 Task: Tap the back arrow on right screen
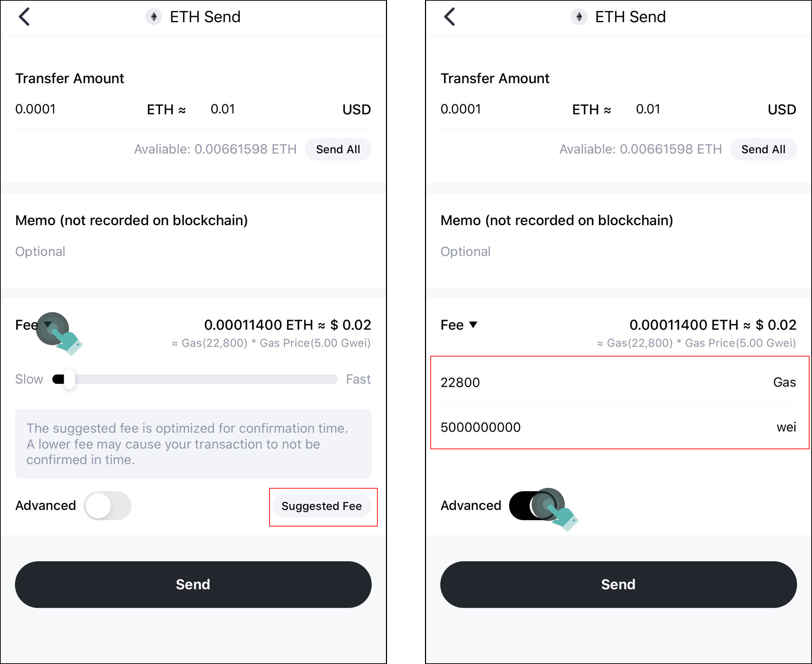[x=449, y=17]
